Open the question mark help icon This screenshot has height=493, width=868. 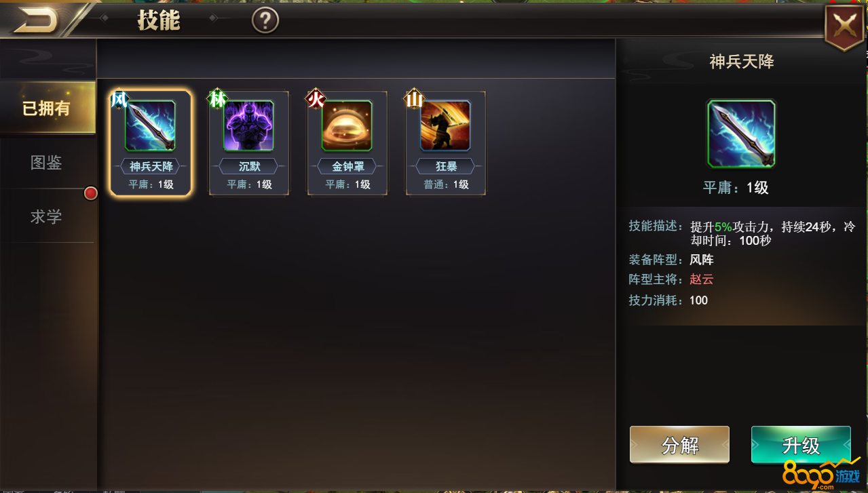click(265, 20)
